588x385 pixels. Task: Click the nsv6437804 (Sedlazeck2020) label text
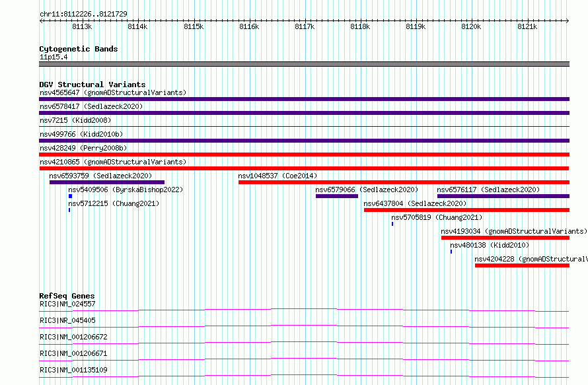click(415, 203)
